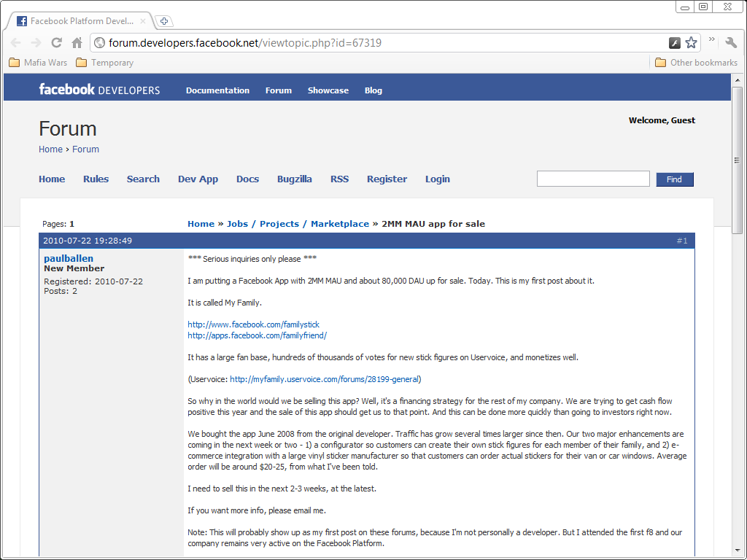Screen dimensions: 747x560
Task: Click the Flash plugin icon in address bar
Action: [x=675, y=43]
